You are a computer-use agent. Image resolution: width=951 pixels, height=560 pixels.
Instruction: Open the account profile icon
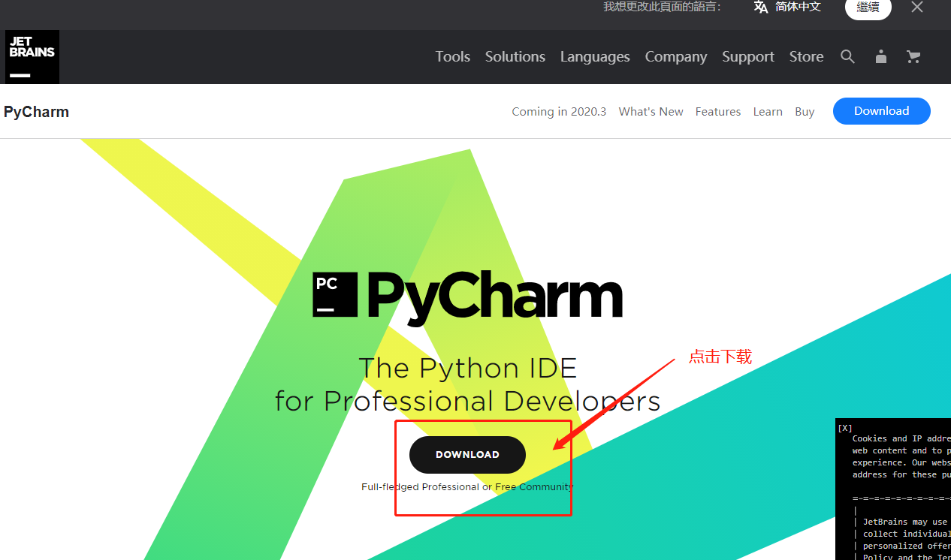pos(881,57)
